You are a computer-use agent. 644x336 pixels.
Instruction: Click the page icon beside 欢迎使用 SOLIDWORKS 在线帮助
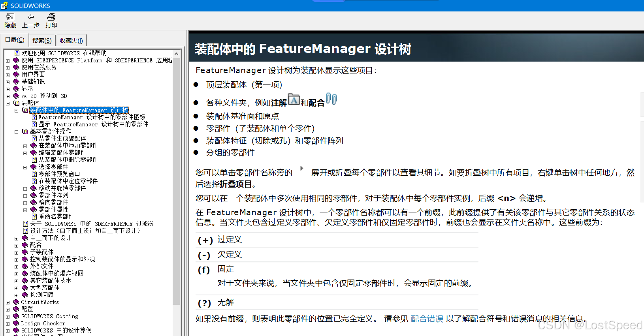[x=17, y=53]
